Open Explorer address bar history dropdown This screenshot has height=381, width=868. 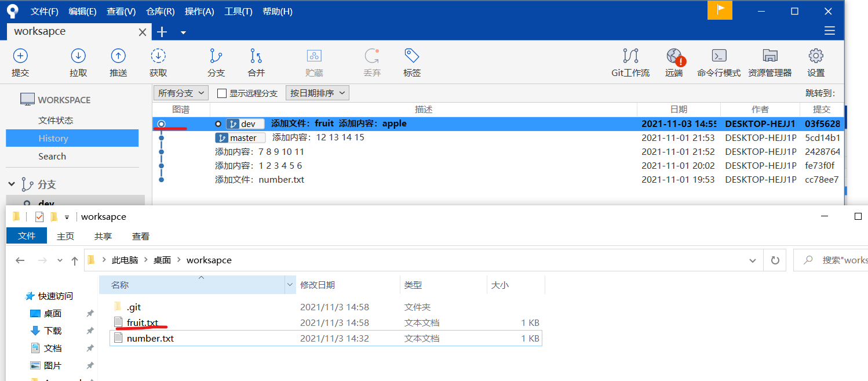click(753, 260)
